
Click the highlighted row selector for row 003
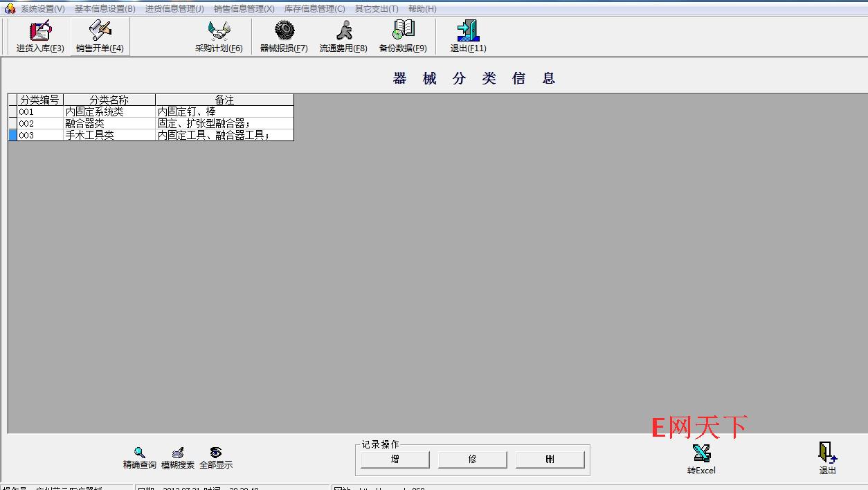coord(12,135)
